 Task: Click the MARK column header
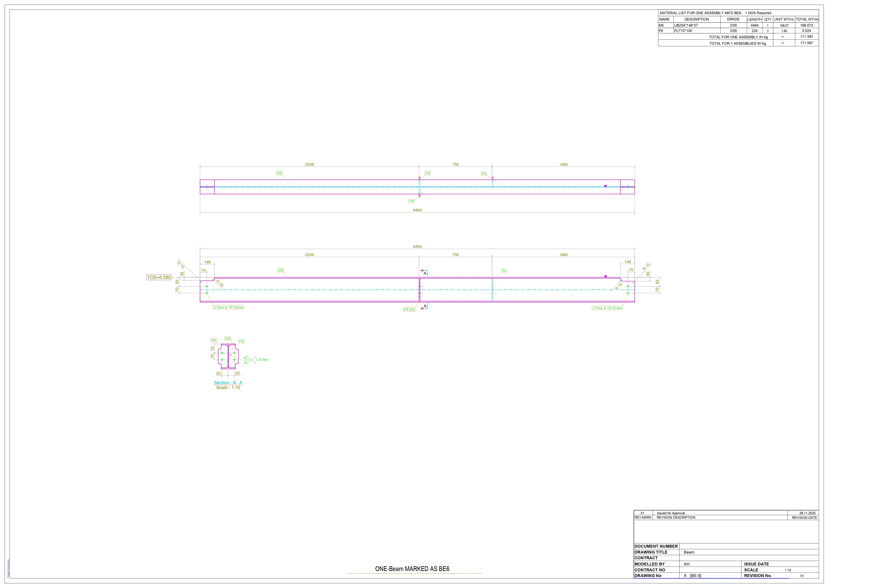664,19
